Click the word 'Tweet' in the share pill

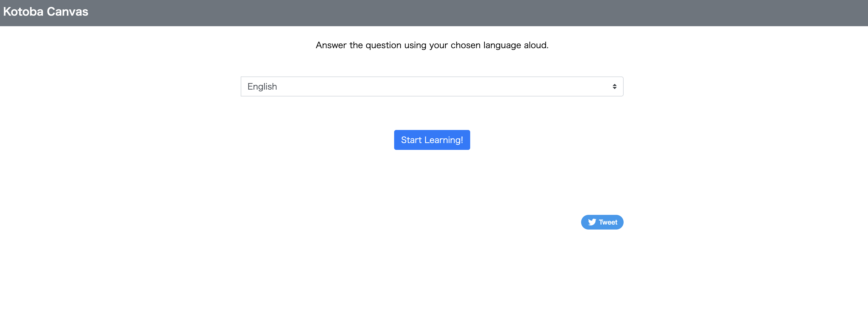pos(608,222)
